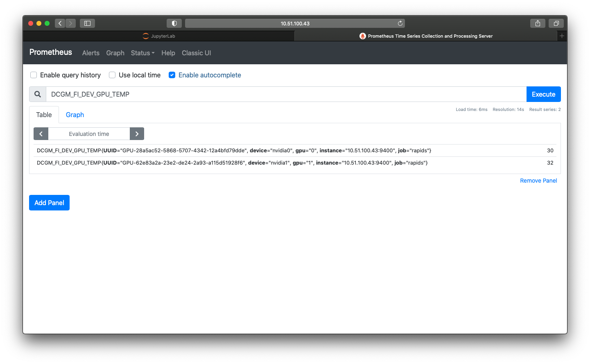
Task: Select the nvidia0 GPU temp result row
Action: tap(295, 151)
